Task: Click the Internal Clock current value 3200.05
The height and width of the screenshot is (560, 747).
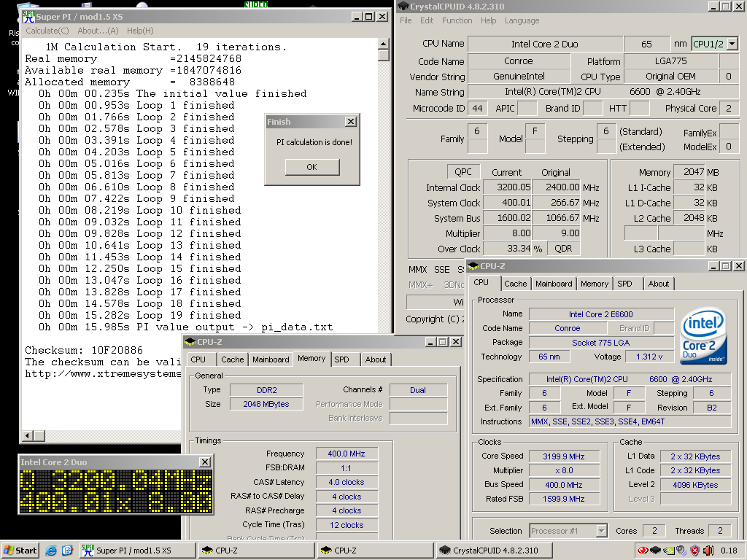Action: pyautogui.click(x=508, y=187)
